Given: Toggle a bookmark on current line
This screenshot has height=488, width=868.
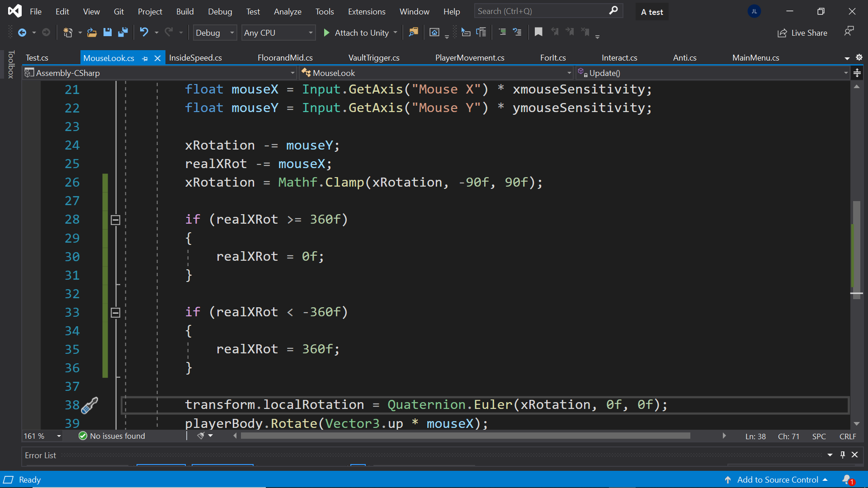Looking at the screenshot, I should click(538, 32).
